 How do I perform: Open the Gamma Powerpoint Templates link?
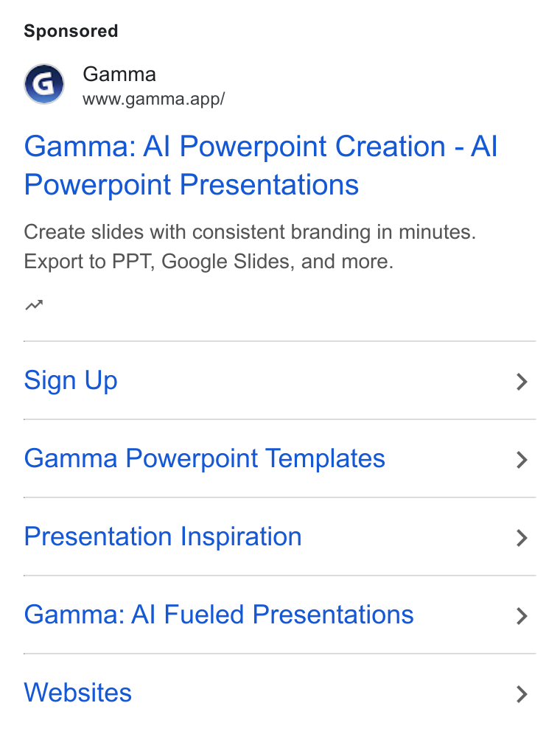pos(204,458)
